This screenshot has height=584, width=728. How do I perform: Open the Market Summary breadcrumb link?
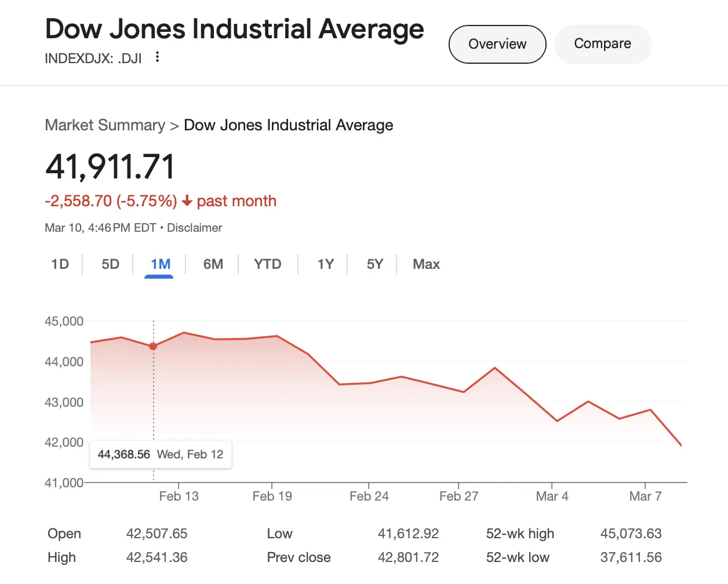pos(105,125)
